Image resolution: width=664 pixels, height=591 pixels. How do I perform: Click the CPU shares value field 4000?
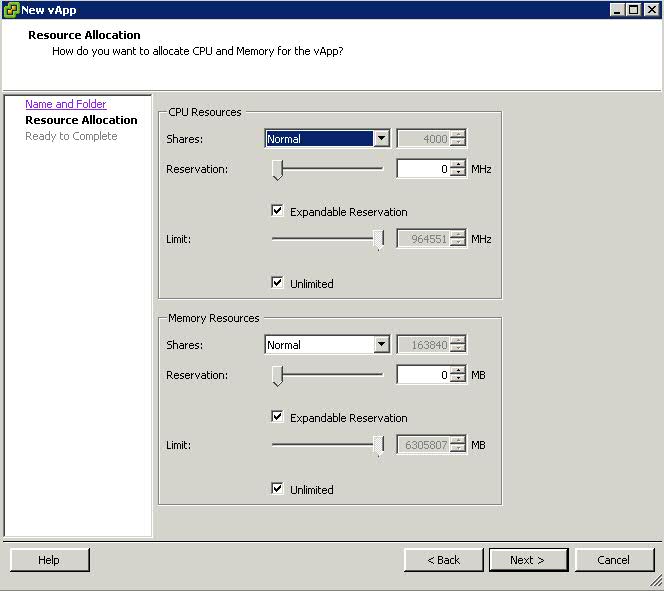423,138
